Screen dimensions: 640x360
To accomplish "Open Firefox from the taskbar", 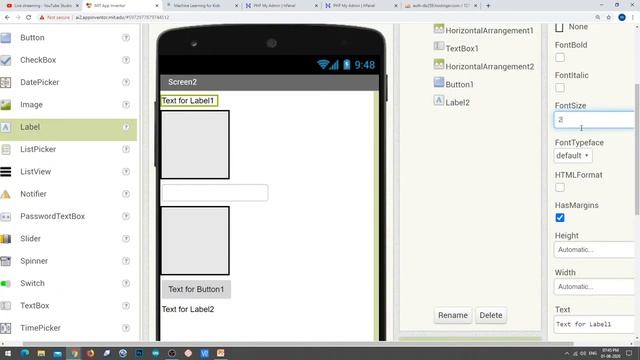I will coord(90,353).
